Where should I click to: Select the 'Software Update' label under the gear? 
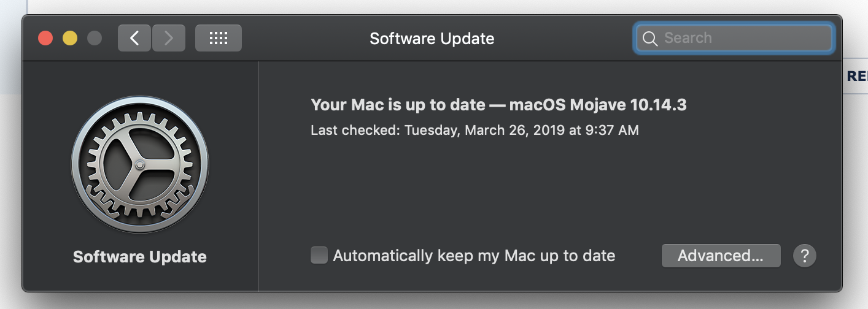[140, 256]
